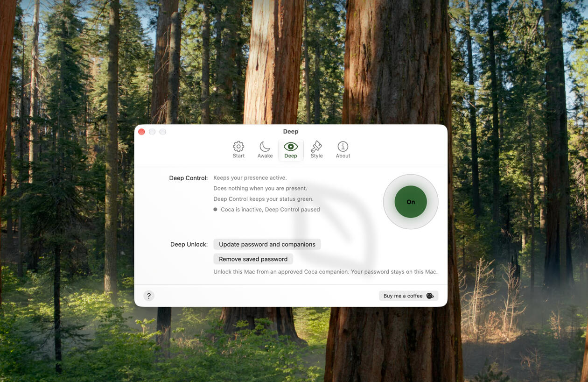The height and width of the screenshot is (382, 588).
Task: Show the About tab
Action: click(x=343, y=150)
